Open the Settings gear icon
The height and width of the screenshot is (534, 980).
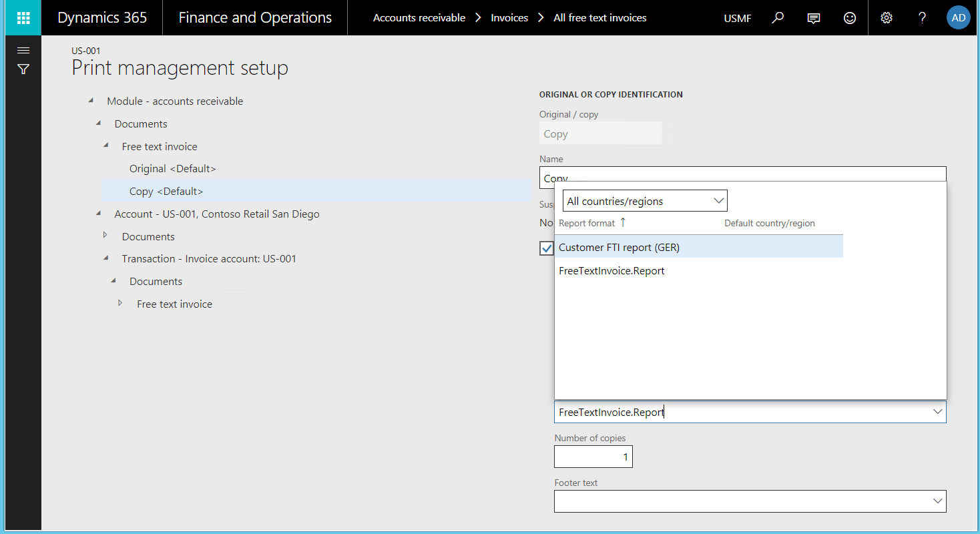886,17
